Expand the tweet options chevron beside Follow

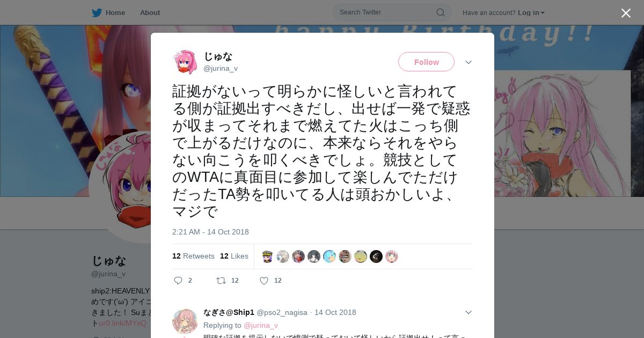coord(468,62)
